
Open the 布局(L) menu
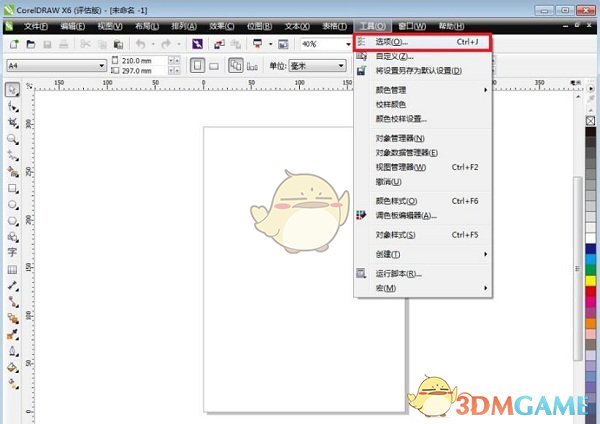click(147, 26)
